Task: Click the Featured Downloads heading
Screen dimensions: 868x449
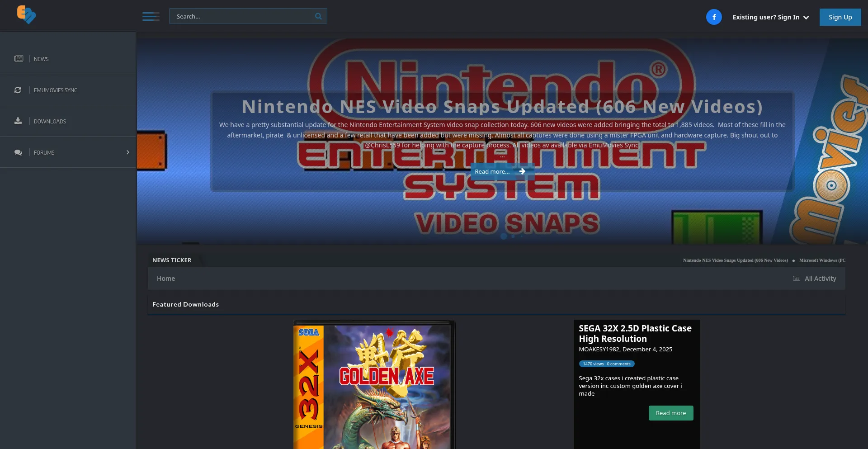Action: [x=185, y=304]
